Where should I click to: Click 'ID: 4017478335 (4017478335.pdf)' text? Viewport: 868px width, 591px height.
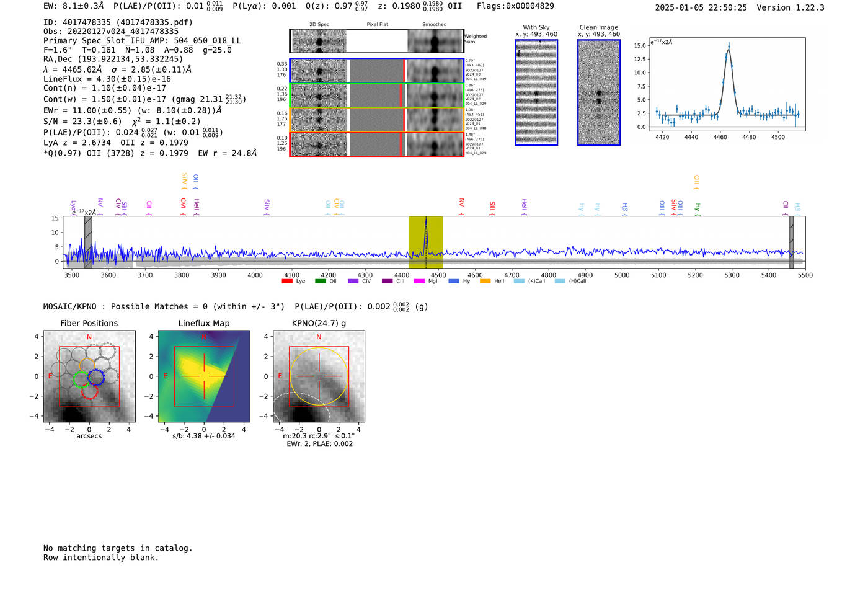click(118, 22)
